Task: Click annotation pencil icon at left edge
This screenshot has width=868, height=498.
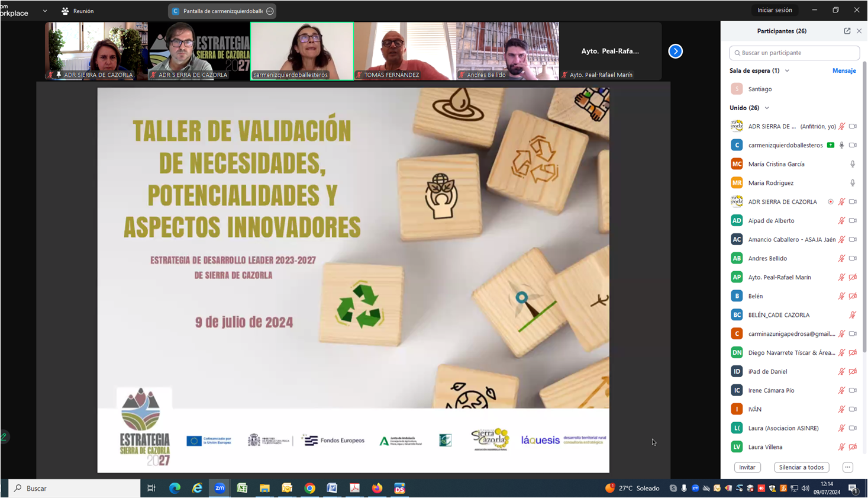Action: pos(4,437)
